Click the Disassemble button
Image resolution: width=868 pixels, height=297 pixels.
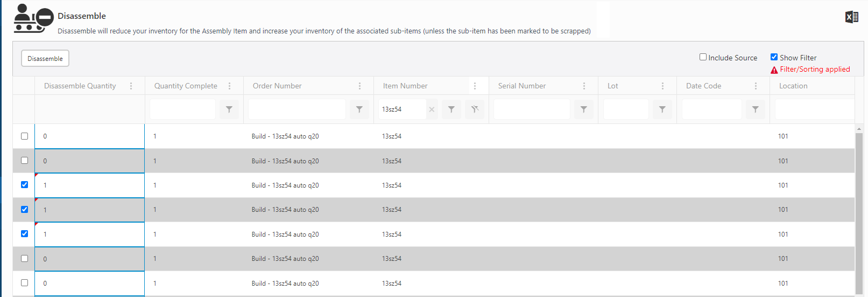coord(45,58)
